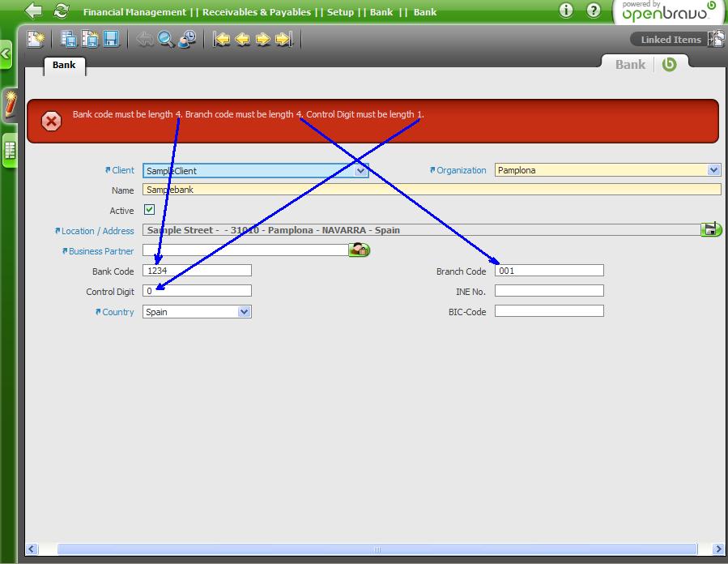This screenshot has height=564, width=728.
Task: Uncheck the Active checkbox
Action: pos(149,210)
